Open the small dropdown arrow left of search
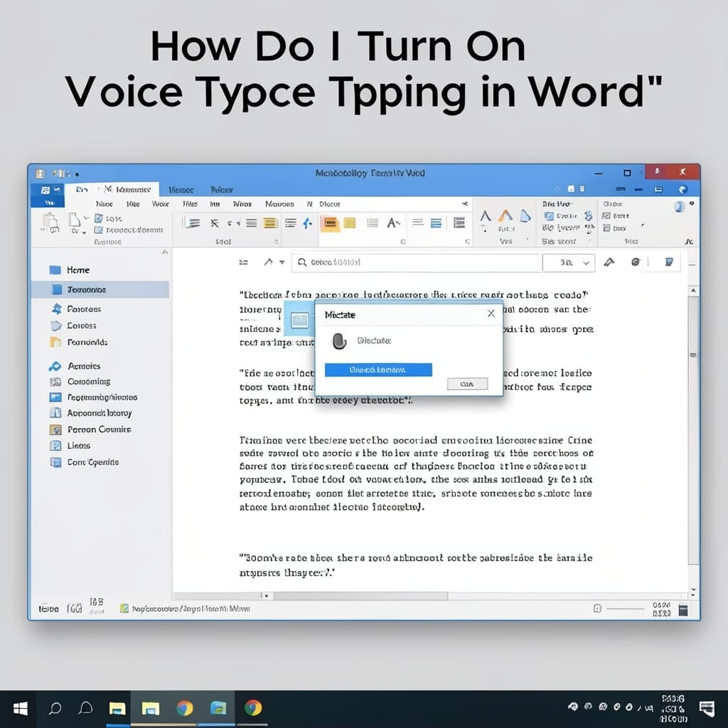This screenshot has width=728, height=728. tap(282, 262)
